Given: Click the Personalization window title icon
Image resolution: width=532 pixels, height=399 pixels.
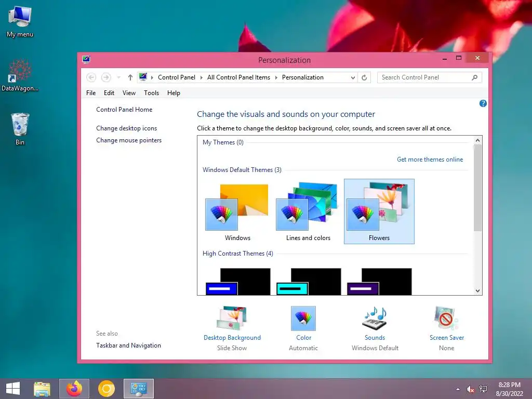Looking at the screenshot, I should tap(86, 60).
